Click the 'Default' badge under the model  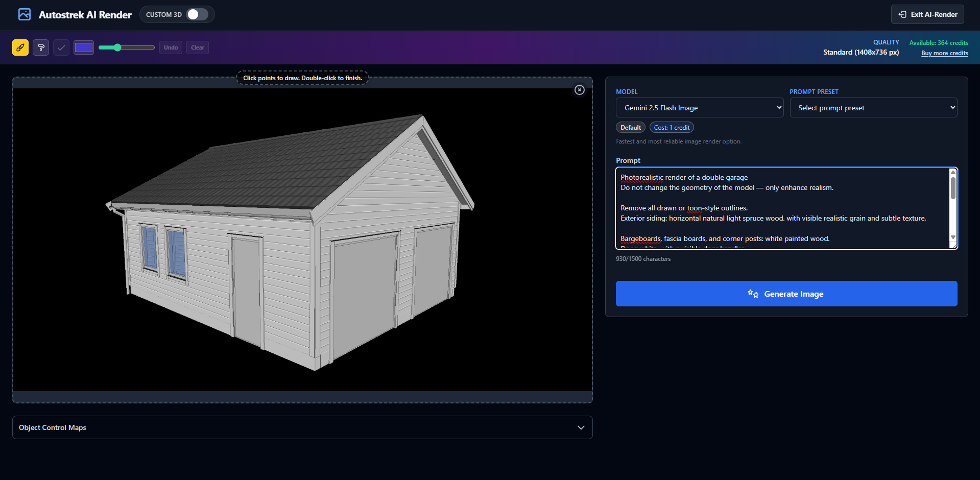631,128
